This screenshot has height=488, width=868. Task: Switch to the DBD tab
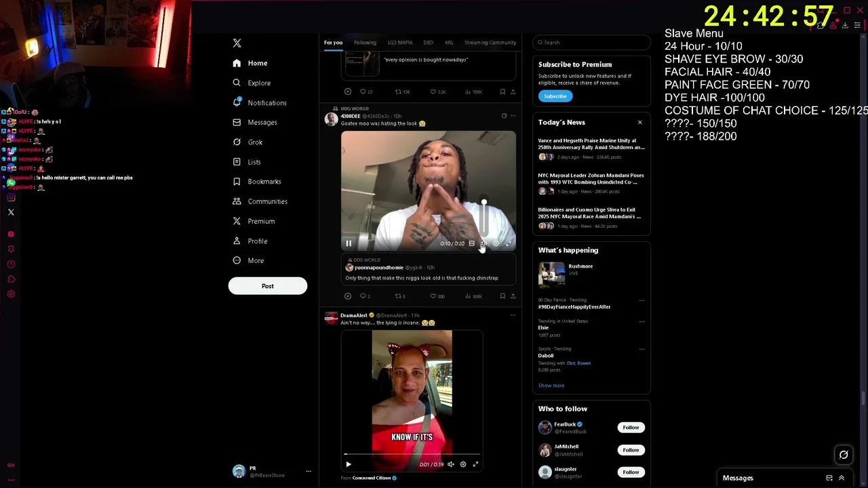429,43
